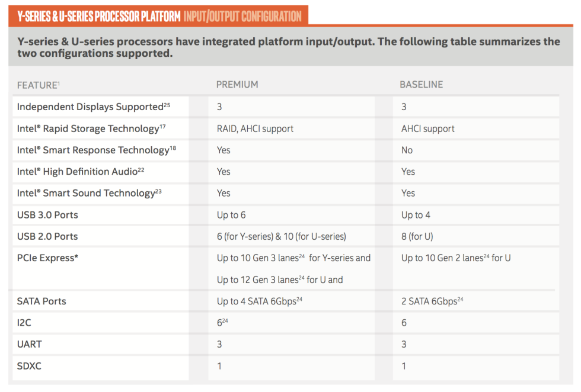Select the PREMIUM column header
This screenshot has height=392, width=581.
[237, 85]
